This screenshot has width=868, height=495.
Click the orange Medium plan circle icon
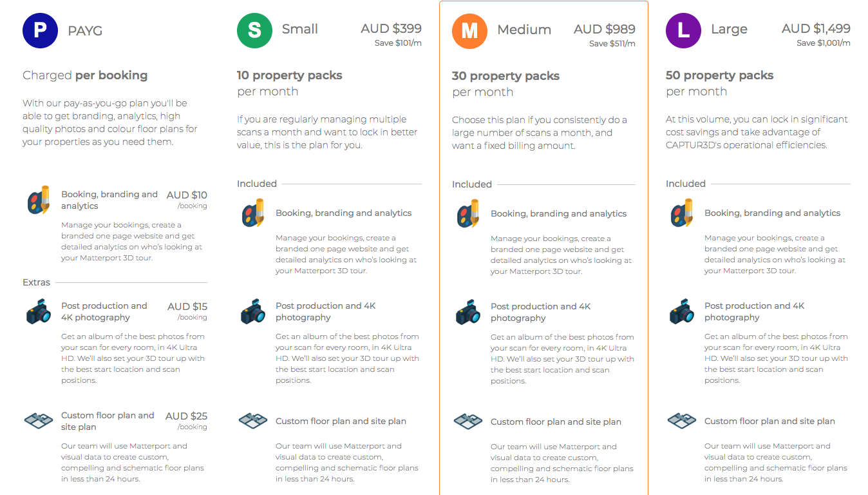click(469, 31)
